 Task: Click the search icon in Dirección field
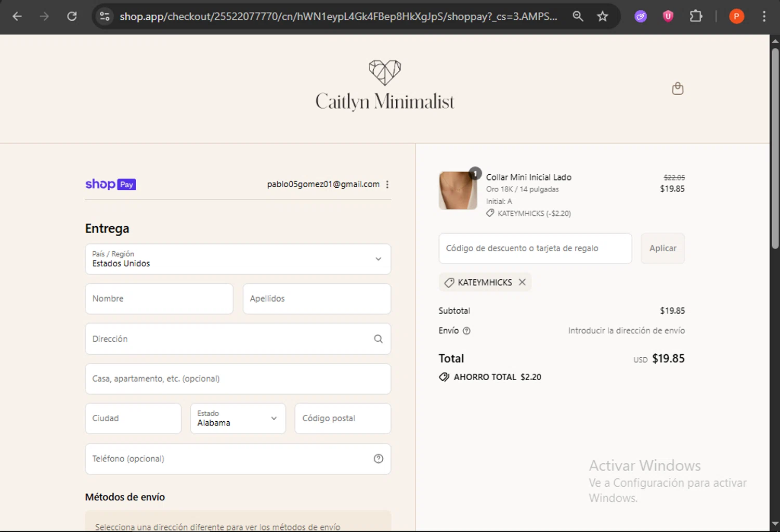(378, 339)
